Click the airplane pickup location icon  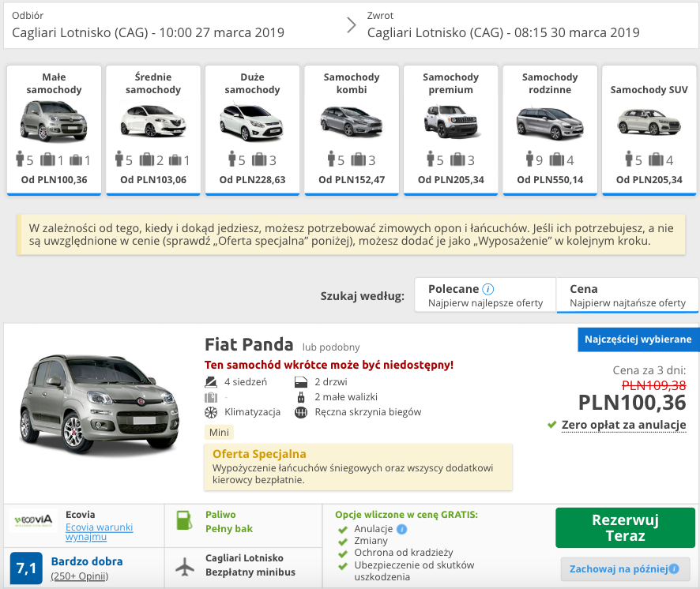[185, 566]
